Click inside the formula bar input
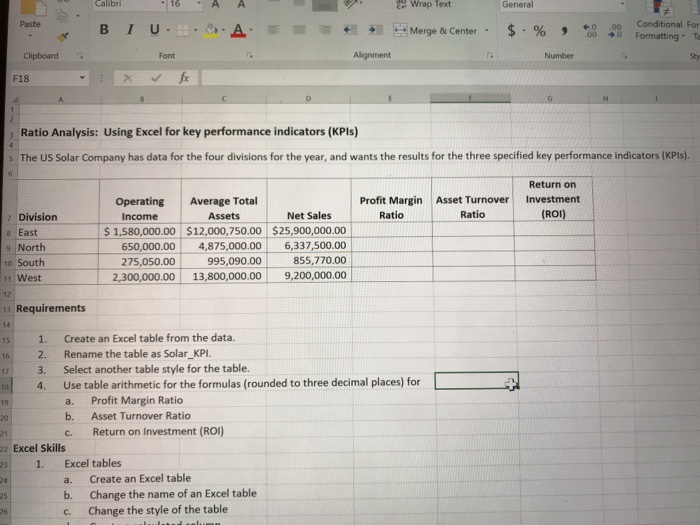 (x=450, y=78)
